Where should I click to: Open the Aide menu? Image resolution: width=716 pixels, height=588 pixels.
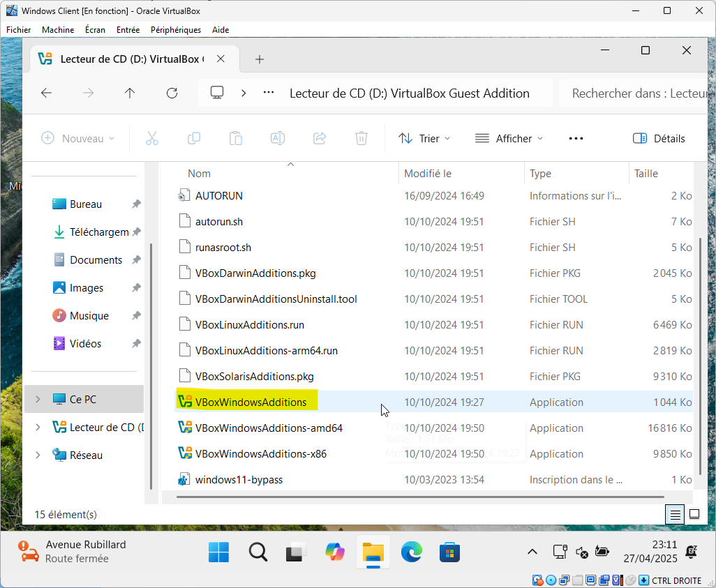[221, 30]
